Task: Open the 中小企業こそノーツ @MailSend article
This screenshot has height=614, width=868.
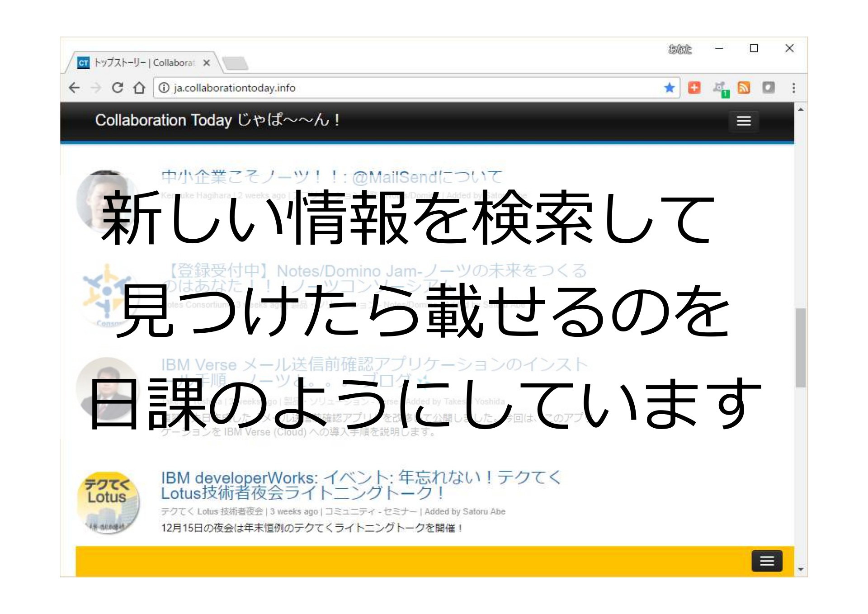Action: [x=331, y=177]
